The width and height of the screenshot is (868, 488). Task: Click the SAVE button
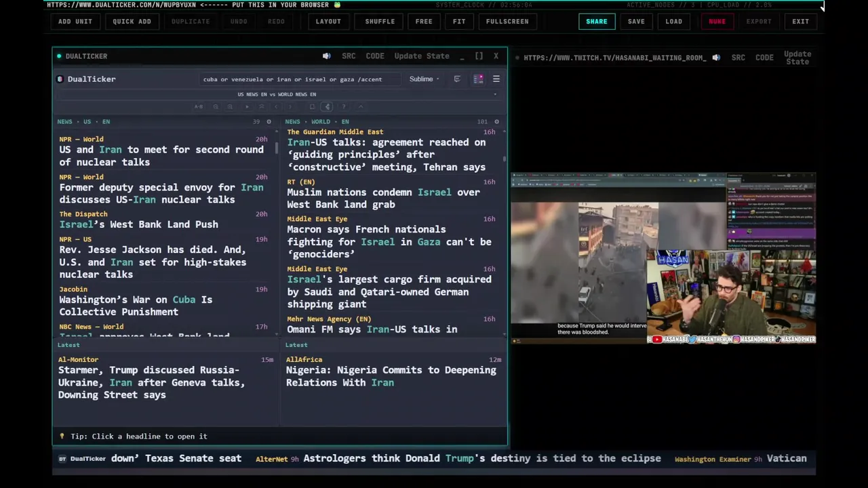click(636, 22)
